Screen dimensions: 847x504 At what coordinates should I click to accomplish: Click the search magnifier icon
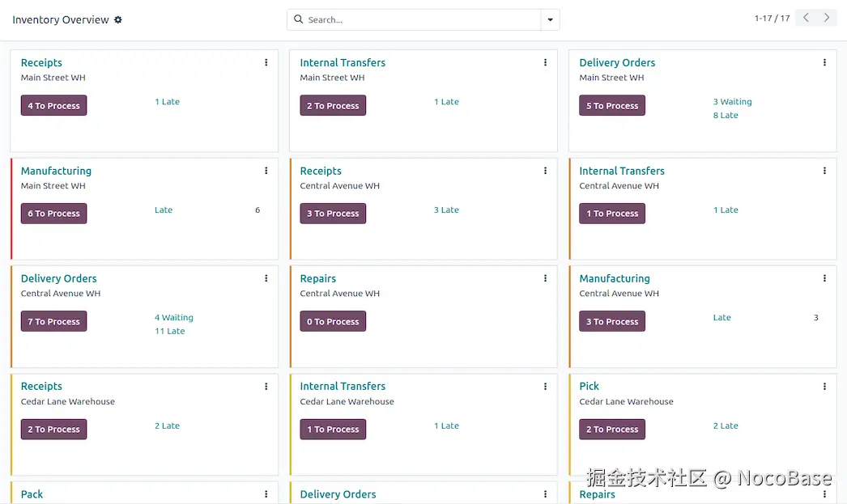pos(299,19)
